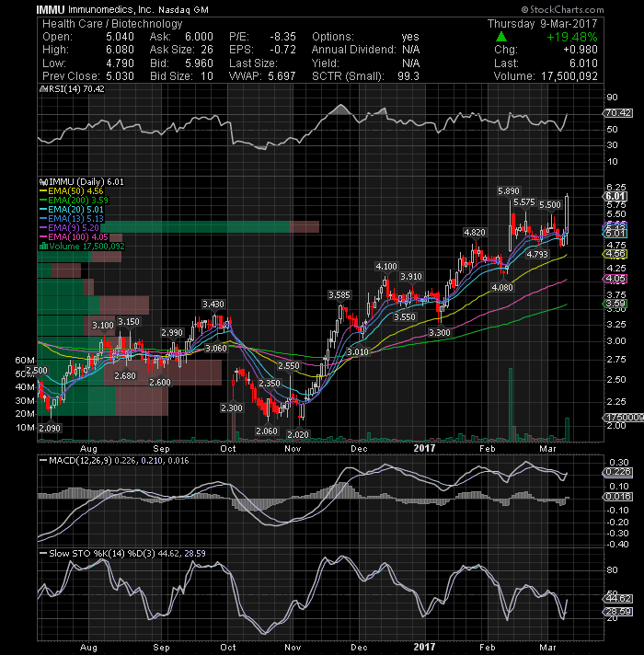Click the 5.890 peak price label
This screenshot has width=644, height=655.
click(x=509, y=191)
